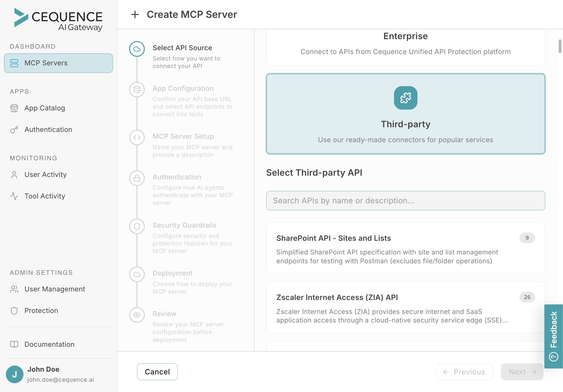Click the Review eye step icon

[x=137, y=315]
